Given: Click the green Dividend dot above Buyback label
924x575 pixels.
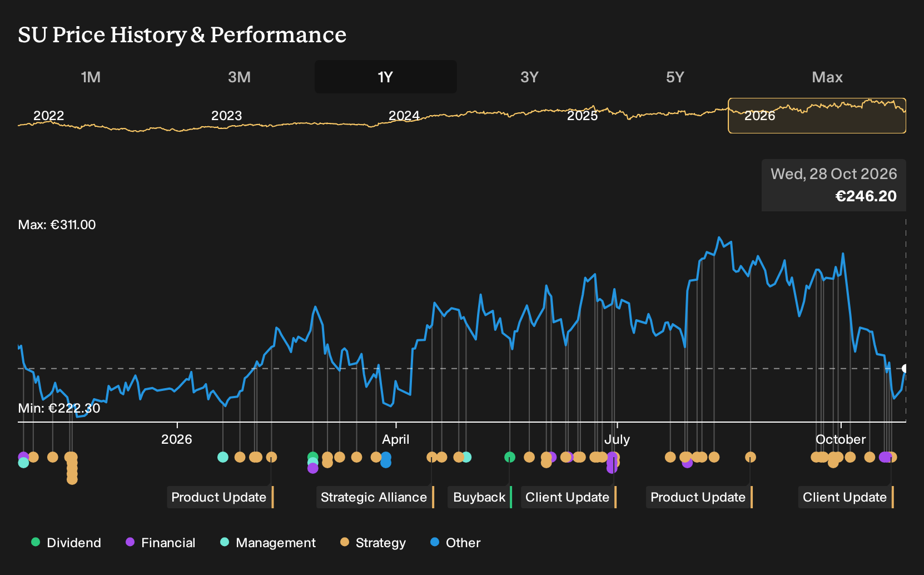Looking at the screenshot, I should tap(510, 457).
